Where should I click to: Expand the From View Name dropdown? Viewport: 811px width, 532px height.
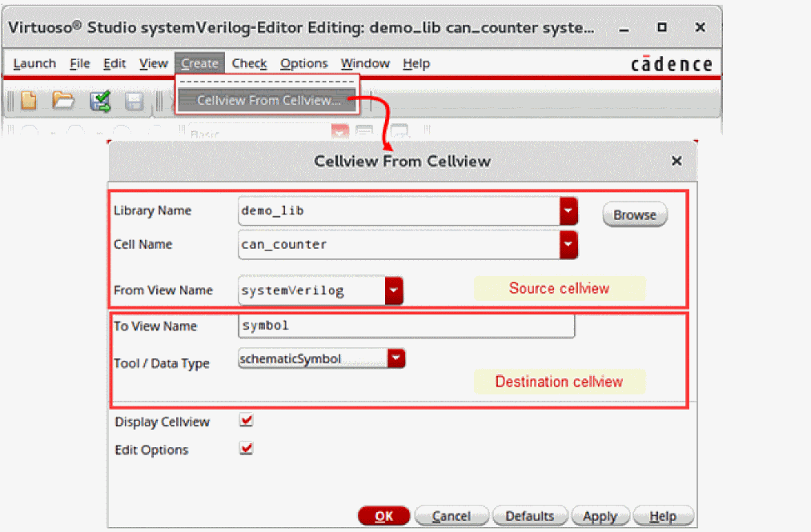394,290
